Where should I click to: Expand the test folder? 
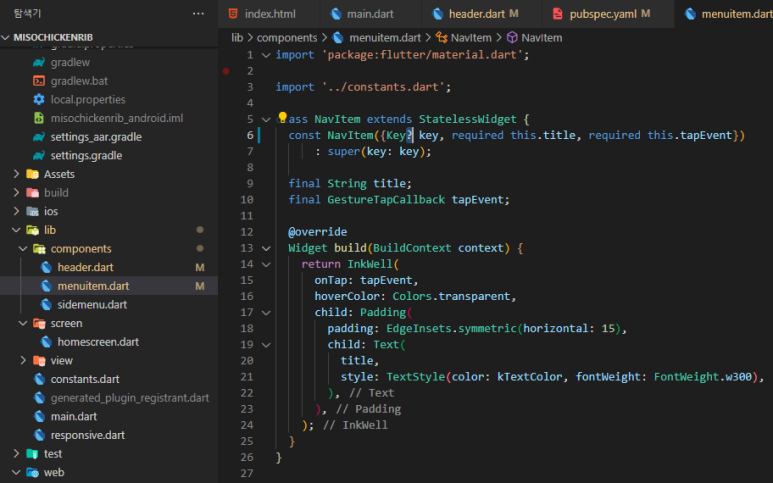pos(16,454)
